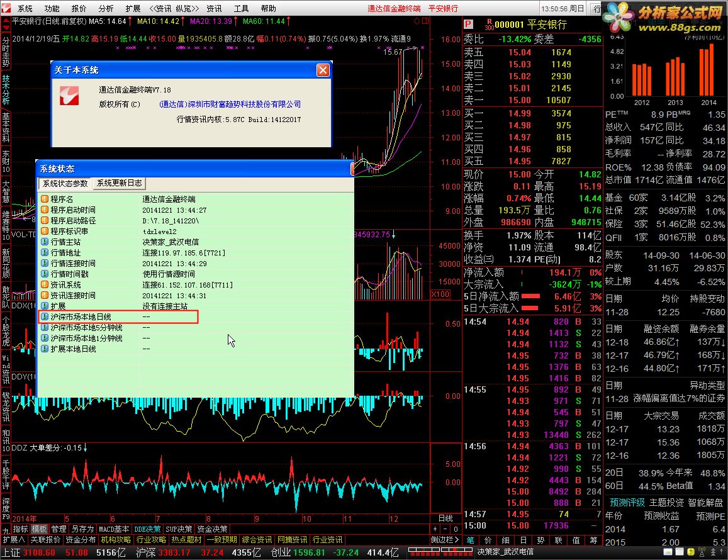
Task: Click the antenna signal icon in the status bar
Action: [702, 552]
